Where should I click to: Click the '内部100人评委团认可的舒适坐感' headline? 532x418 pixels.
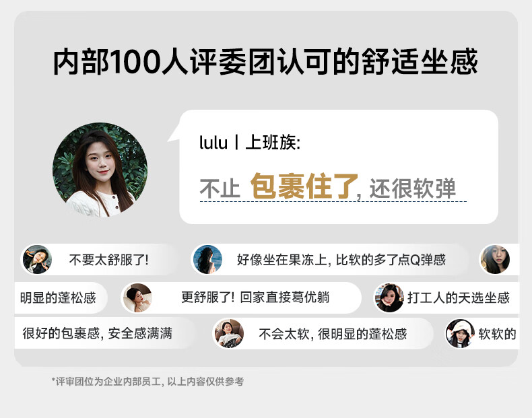tap(265, 61)
